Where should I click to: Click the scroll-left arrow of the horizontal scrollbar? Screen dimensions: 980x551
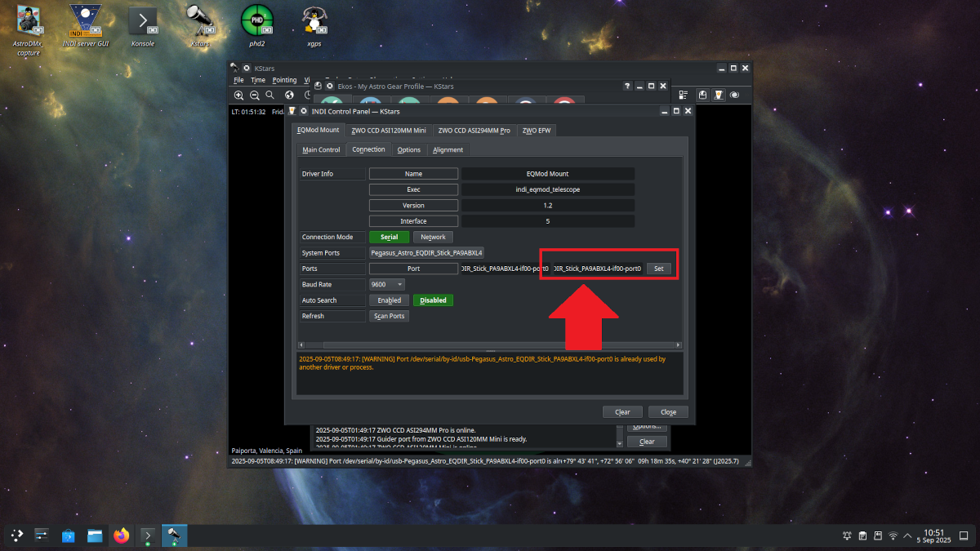pos(301,345)
